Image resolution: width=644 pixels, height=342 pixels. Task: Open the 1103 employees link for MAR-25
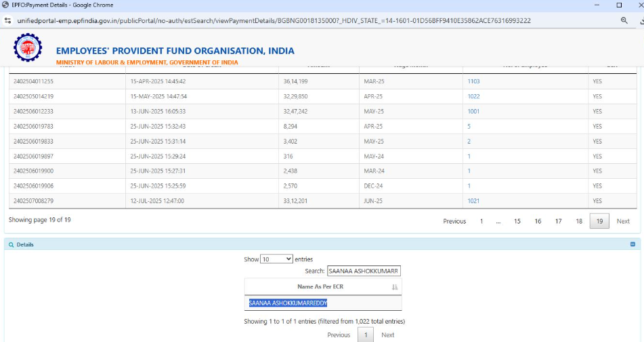pyautogui.click(x=473, y=81)
